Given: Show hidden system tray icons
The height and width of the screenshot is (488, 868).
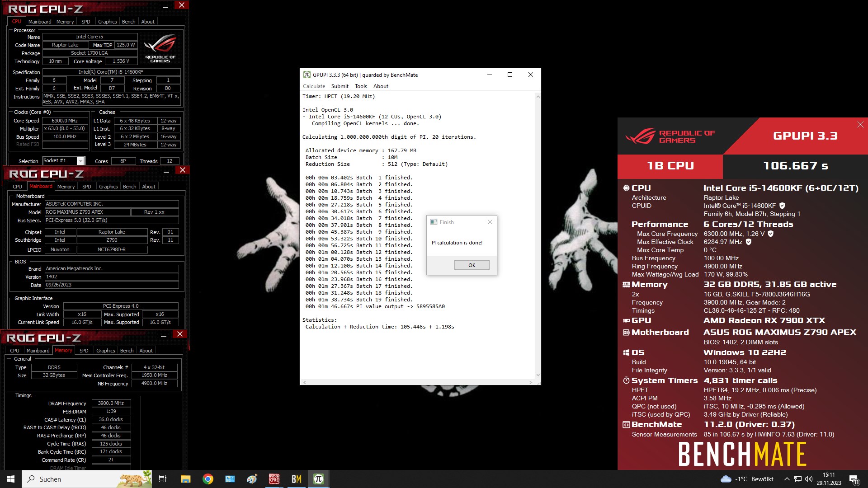Looking at the screenshot, I should coord(787,479).
